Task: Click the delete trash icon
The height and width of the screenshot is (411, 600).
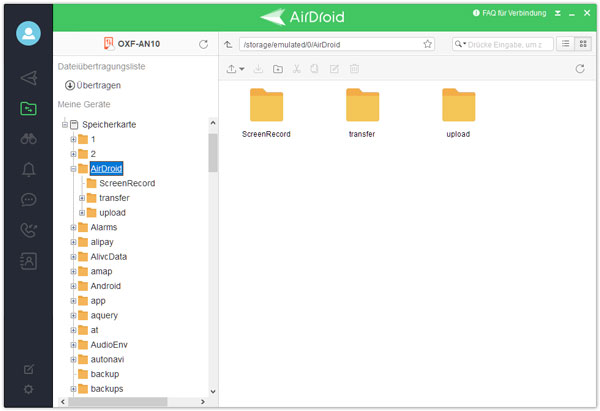Action: pos(354,69)
